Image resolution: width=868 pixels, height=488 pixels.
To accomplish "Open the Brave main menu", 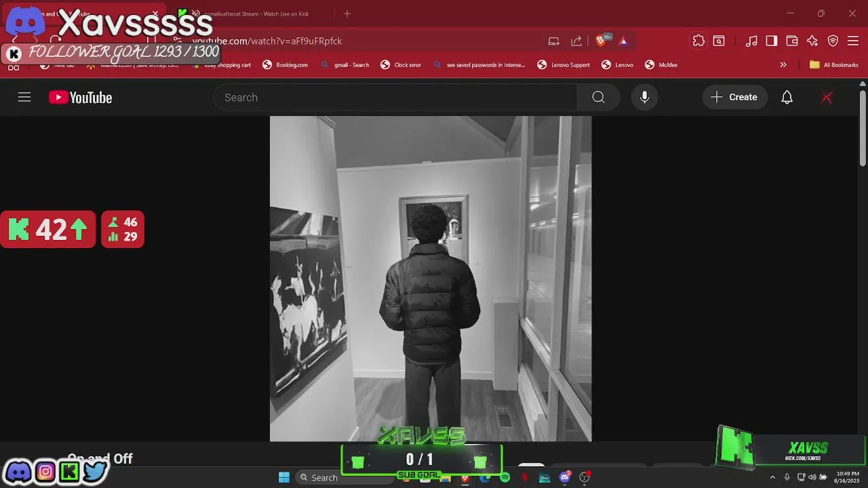I will coord(854,41).
